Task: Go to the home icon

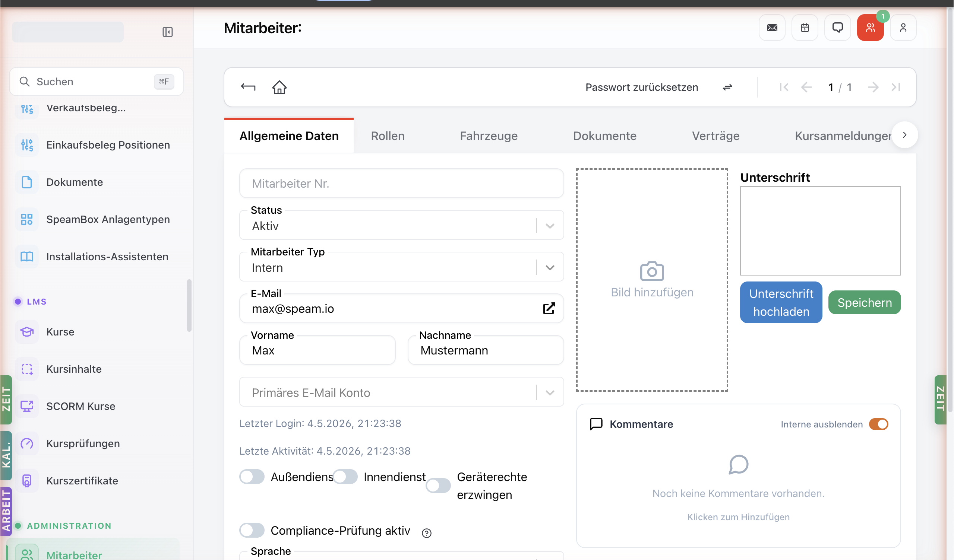Action: (x=279, y=87)
